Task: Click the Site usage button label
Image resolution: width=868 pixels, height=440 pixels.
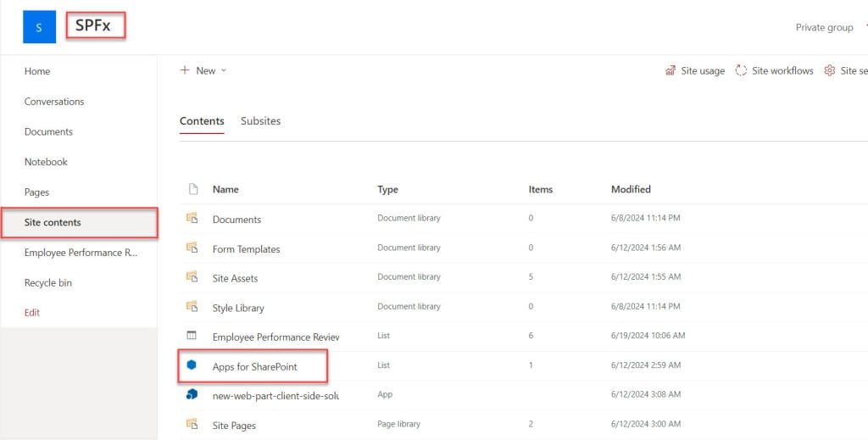Action: pos(703,71)
